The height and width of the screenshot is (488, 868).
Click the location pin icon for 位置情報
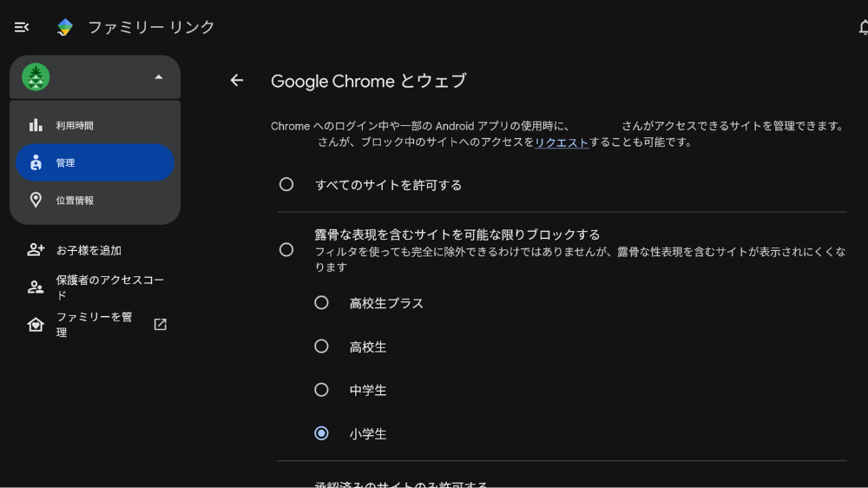click(36, 200)
